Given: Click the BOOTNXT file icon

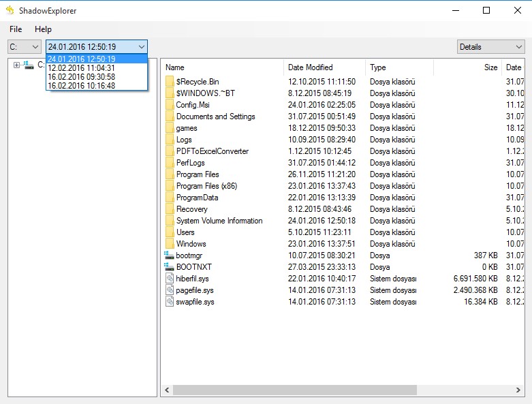Looking at the screenshot, I should [170, 266].
